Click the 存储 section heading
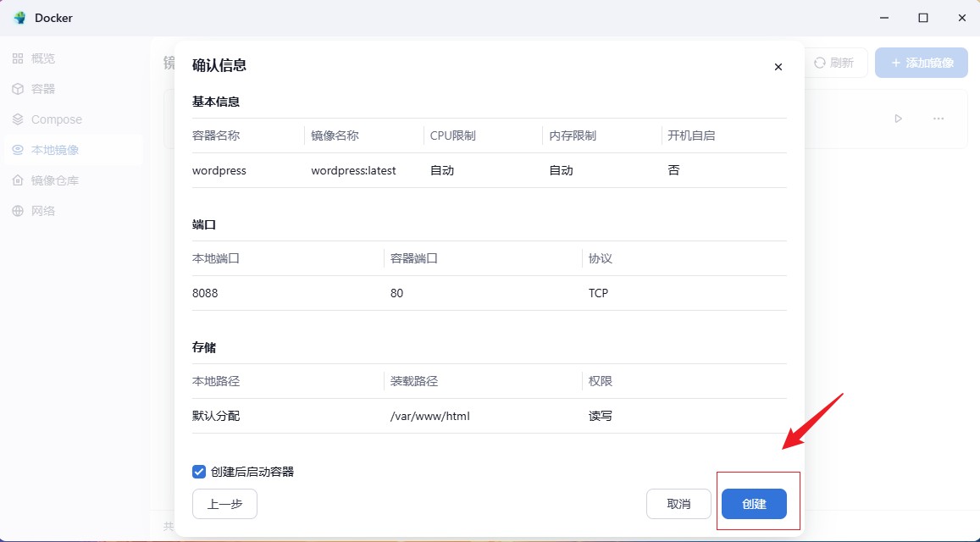Image resolution: width=980 pixels, height=542 pixels. 204,347
